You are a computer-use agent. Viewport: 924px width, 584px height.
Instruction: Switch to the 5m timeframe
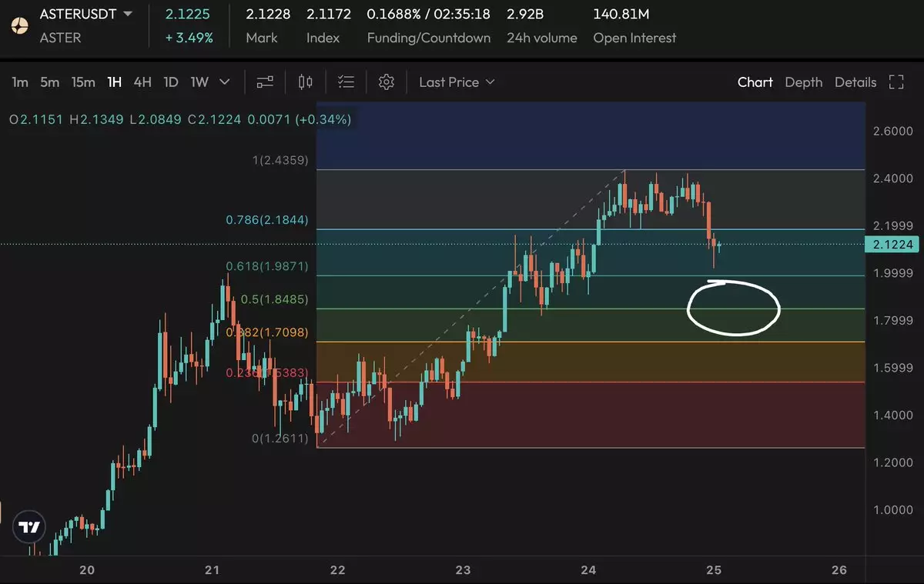(x=49, y=82)
